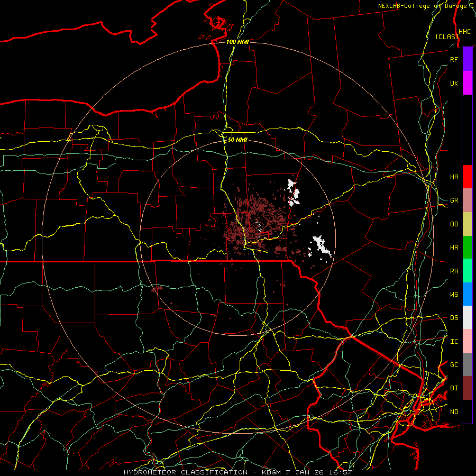Pick the RA light green legend swatch
The image size is (476, 476).
[x=467, y=271]
